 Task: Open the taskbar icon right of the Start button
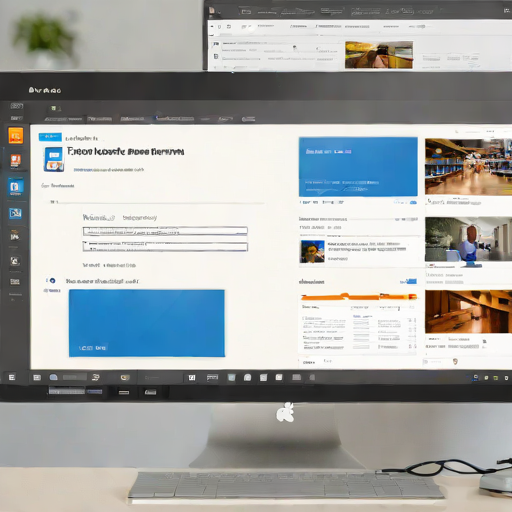(37, 377)
